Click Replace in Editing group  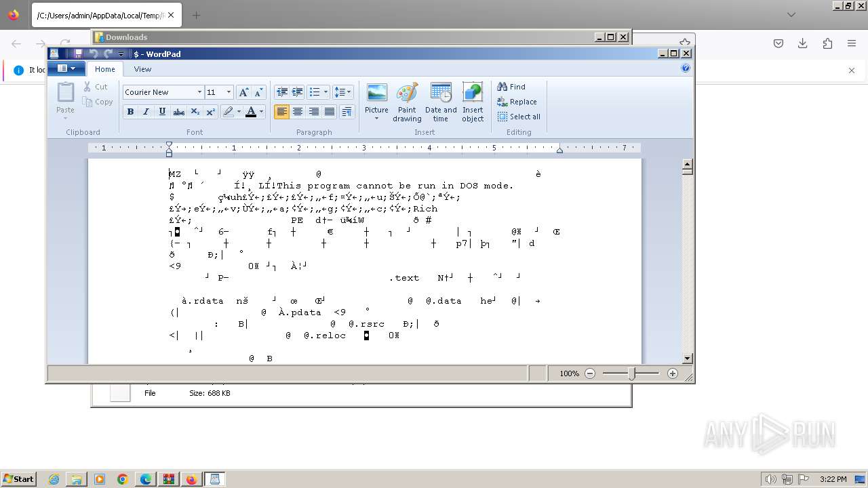pyautogui.click(x=517, y=102)
